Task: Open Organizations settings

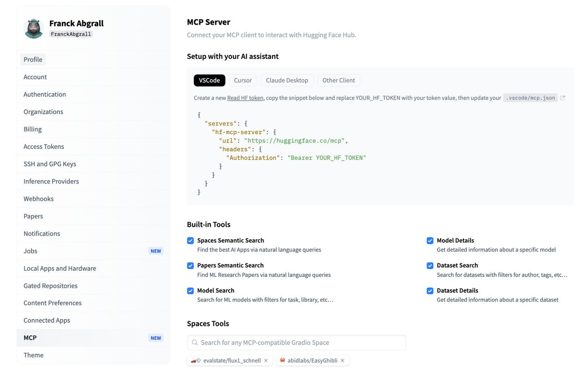Action: click(93, 111)
